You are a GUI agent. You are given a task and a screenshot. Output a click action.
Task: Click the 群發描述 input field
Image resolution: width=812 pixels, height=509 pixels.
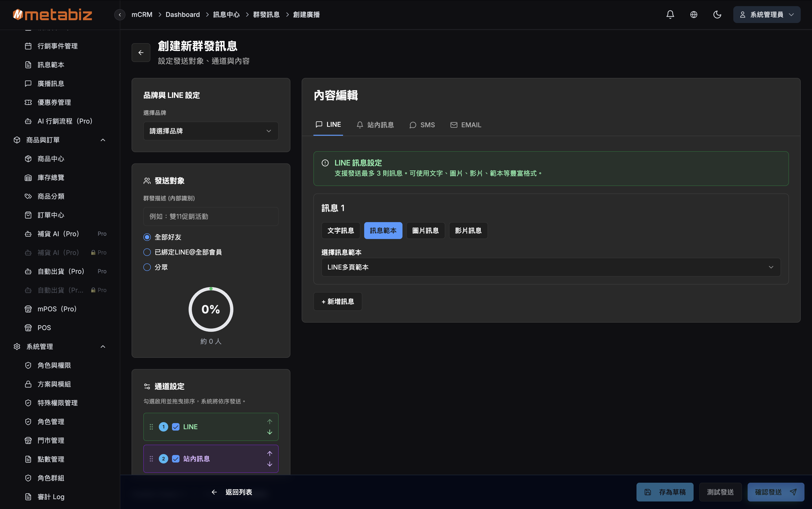click(211, 216)
